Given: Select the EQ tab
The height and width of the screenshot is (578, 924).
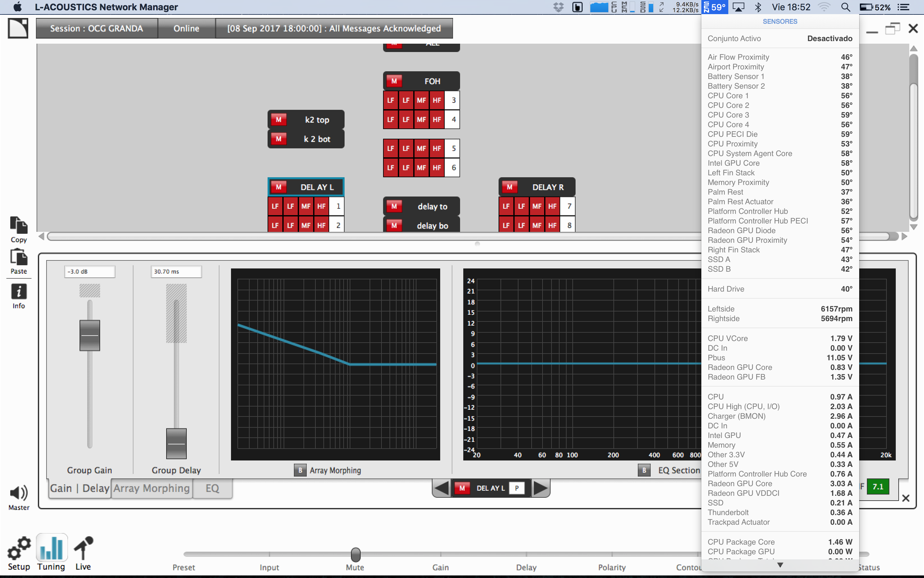Looking at the screenshot, I should pos(212,488).
